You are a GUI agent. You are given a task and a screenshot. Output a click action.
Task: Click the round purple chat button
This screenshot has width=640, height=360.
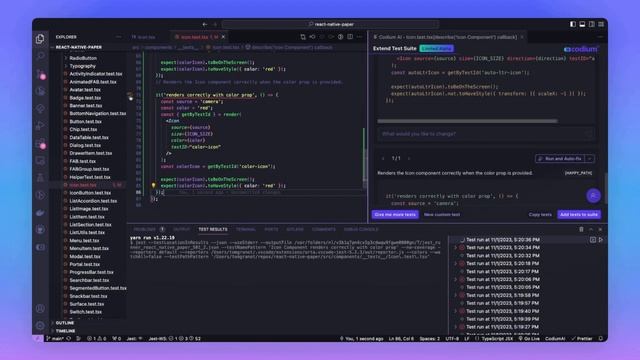click(x=593, y=196)
